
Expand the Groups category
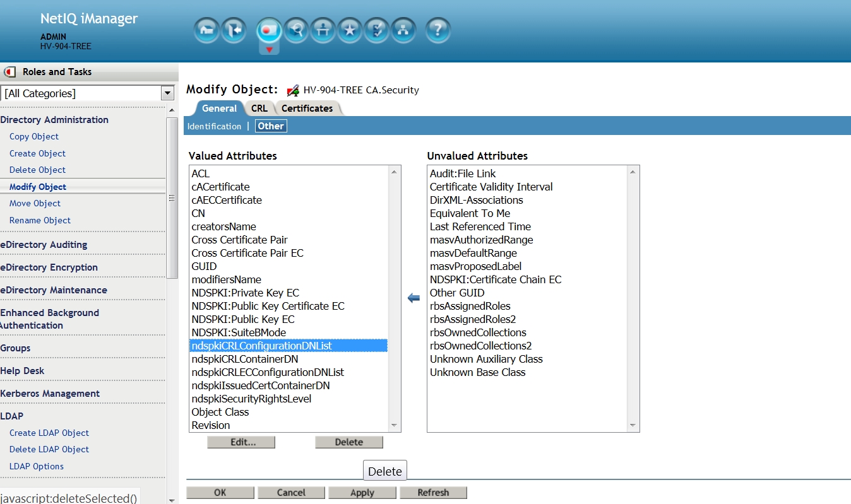point(15,348)
